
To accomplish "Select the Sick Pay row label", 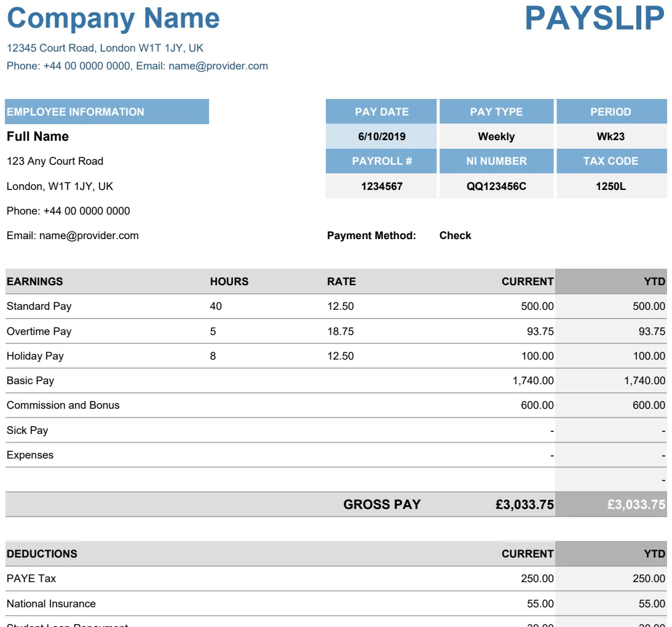I will point(28,430).
